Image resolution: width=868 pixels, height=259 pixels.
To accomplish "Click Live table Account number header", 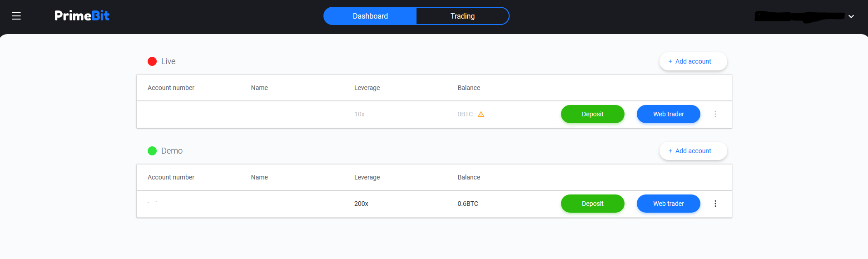I will coord(171,88).
